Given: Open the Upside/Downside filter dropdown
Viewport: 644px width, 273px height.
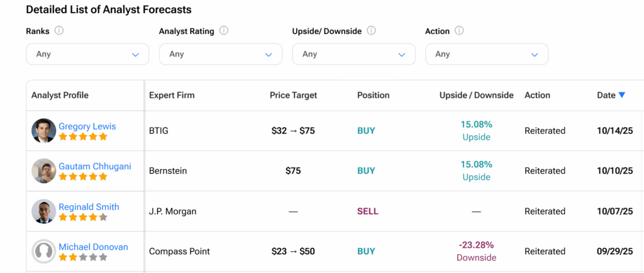Looking at the screenshot, I should [x=353, y=54].
